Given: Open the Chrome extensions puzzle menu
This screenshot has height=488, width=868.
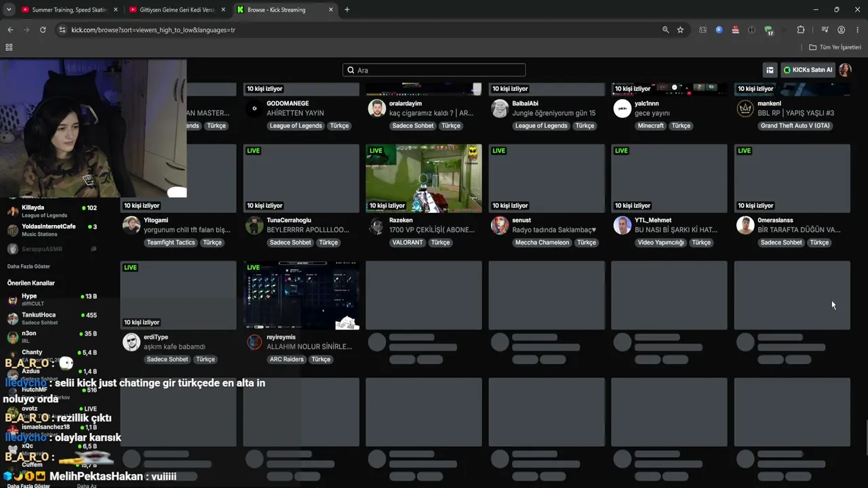Looking at the screenshot, I should point(801,30).
